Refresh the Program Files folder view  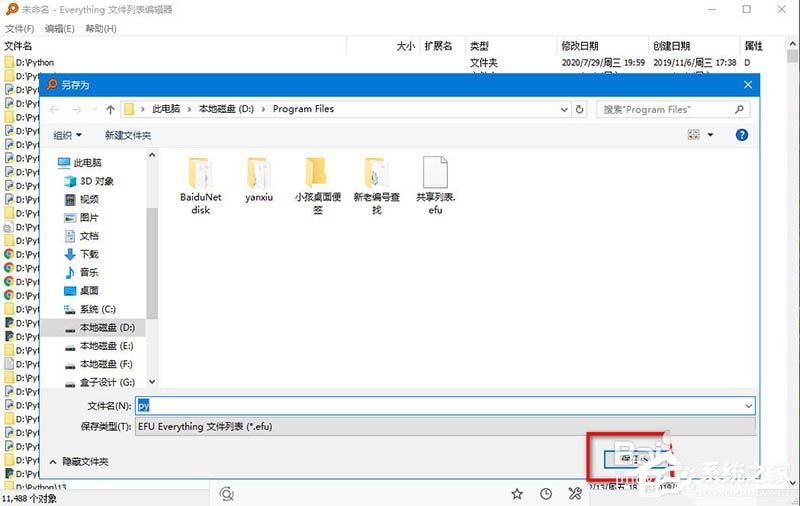point(579,109)
